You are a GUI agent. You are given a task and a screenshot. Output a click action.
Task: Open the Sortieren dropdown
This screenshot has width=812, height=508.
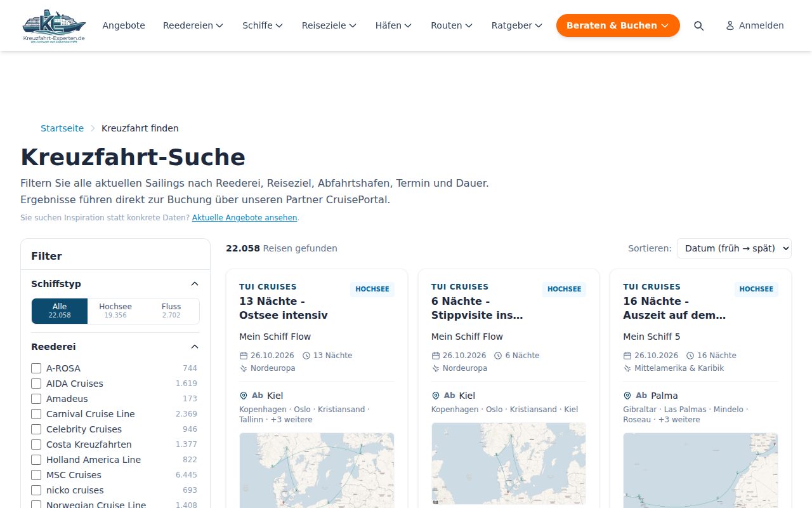(734, 248)
